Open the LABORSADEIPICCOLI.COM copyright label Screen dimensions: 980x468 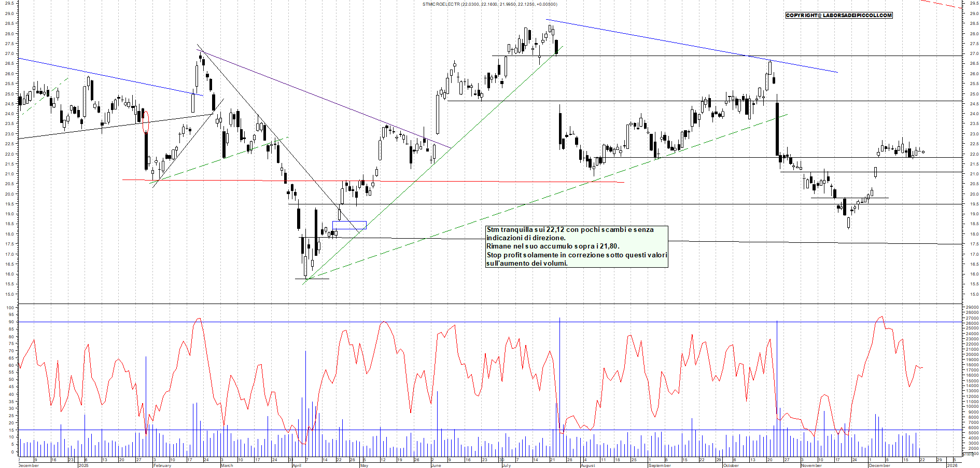838,16
